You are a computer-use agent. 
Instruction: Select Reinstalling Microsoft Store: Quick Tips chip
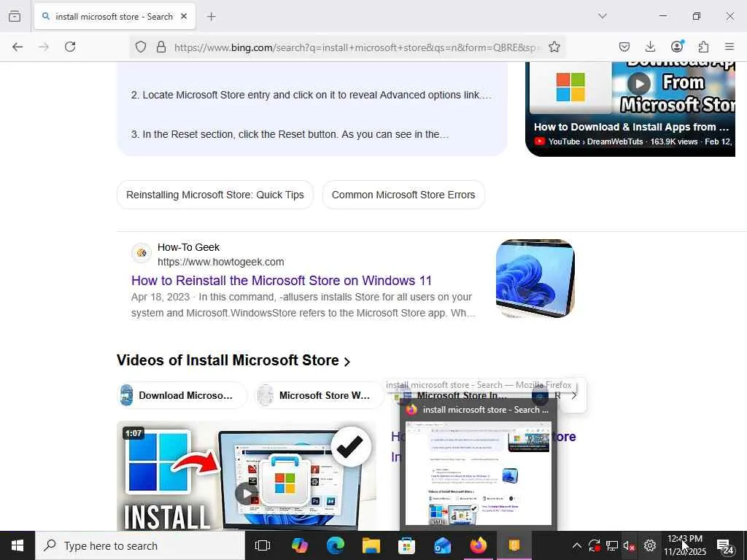pos(215,195)
